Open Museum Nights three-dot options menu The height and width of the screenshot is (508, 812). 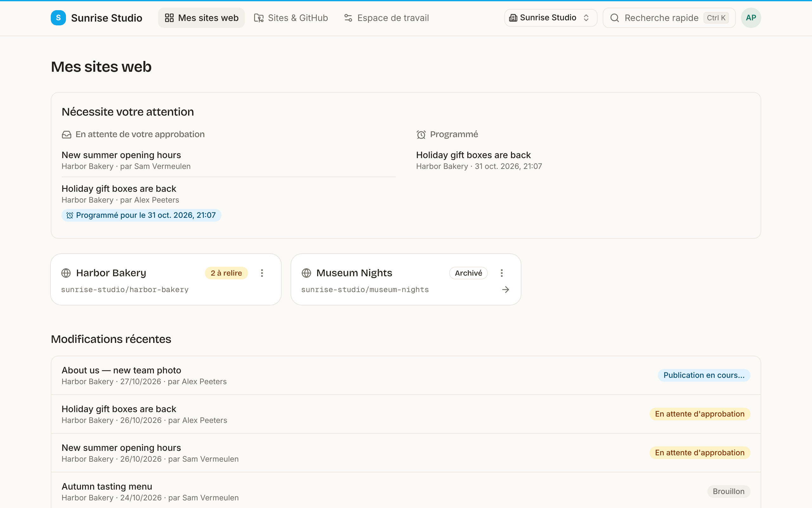502,273
